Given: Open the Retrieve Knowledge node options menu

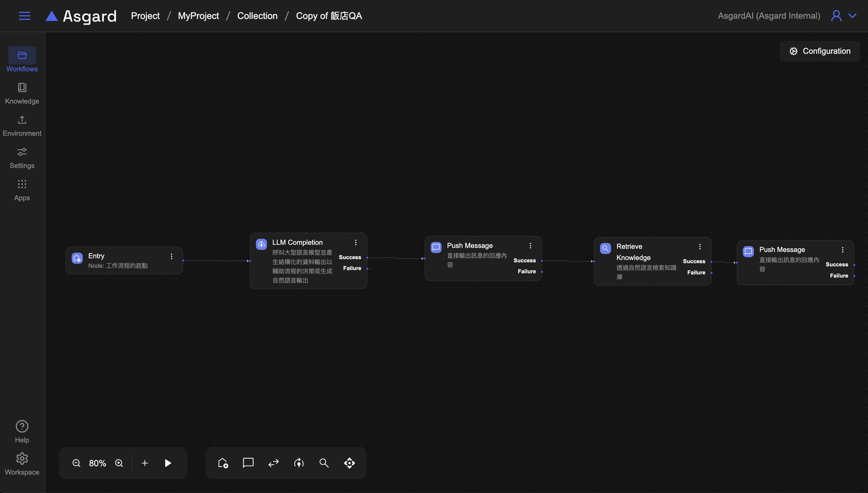Looking at the screenshot, I should click(700, 246).
